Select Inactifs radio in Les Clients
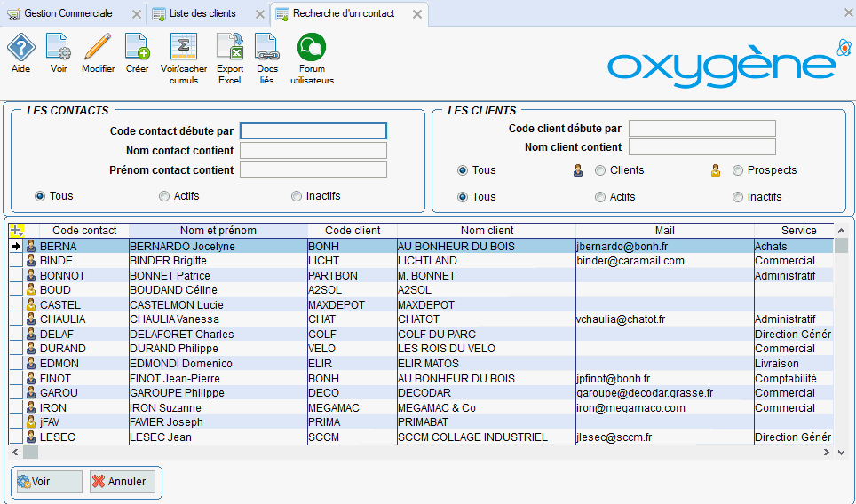 click(x=738, y=197)
